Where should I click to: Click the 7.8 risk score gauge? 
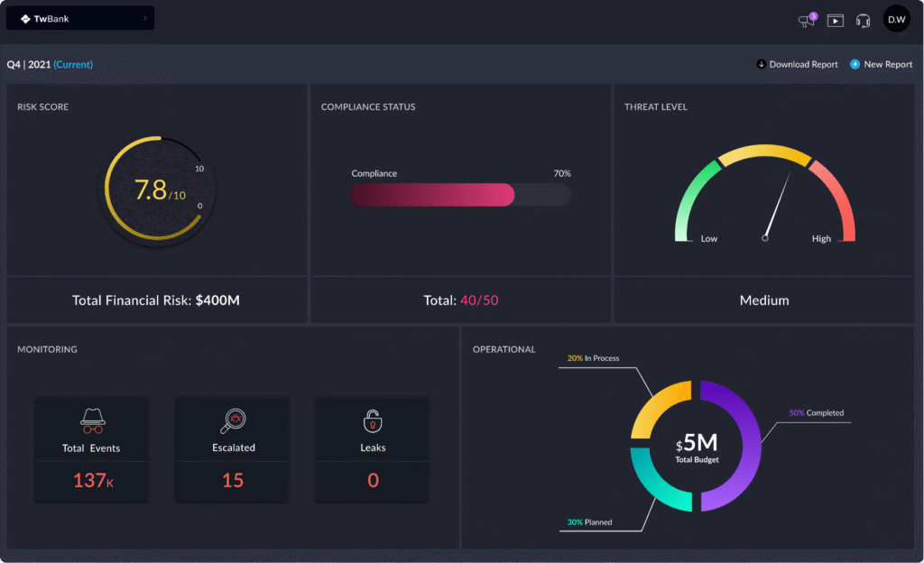[152, 190]
